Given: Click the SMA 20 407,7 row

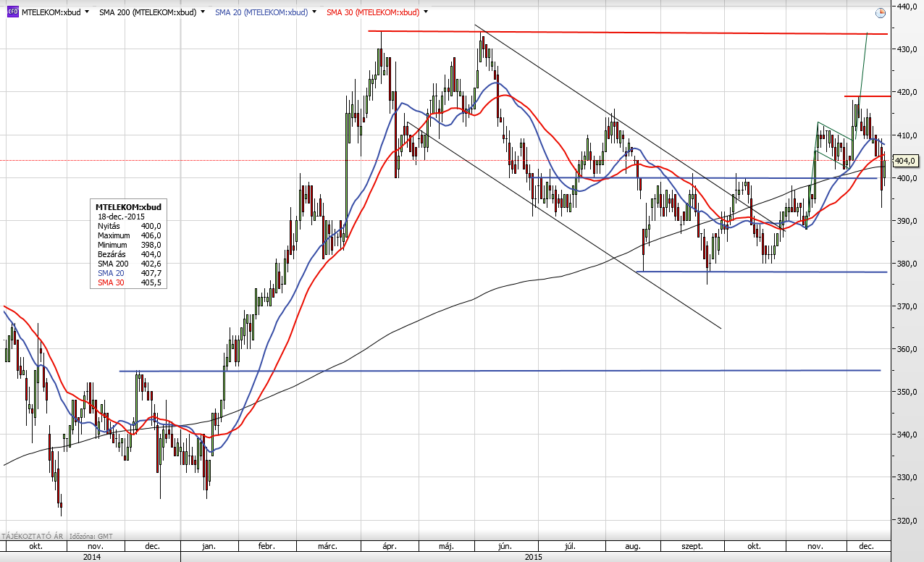Looking at the screenshot, I should (x=129, y=273).
